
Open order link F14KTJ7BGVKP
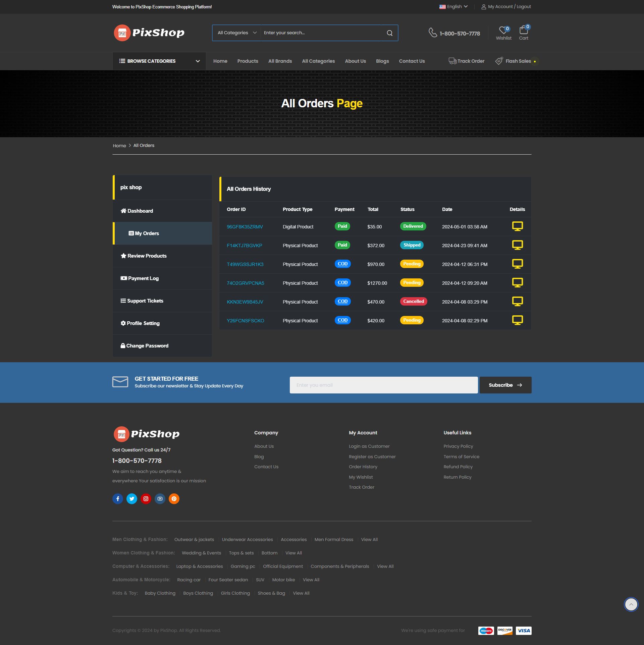[x=244, y=246]
